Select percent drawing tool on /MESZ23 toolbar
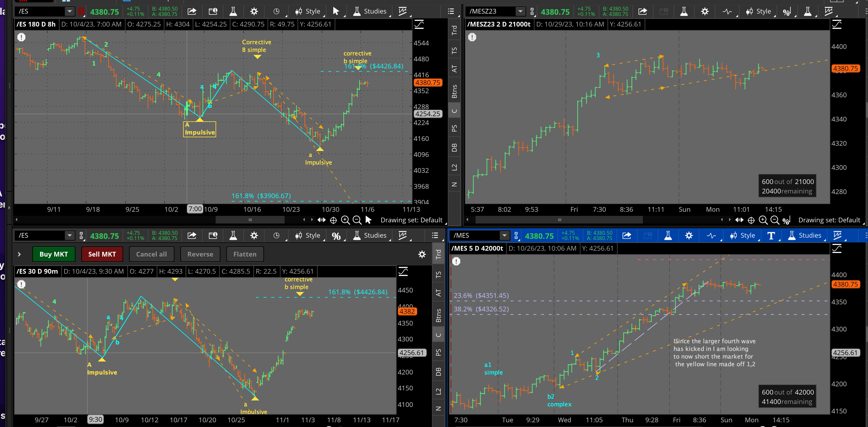Viewport: 868px width, 427px height. (x=787, y=12)
